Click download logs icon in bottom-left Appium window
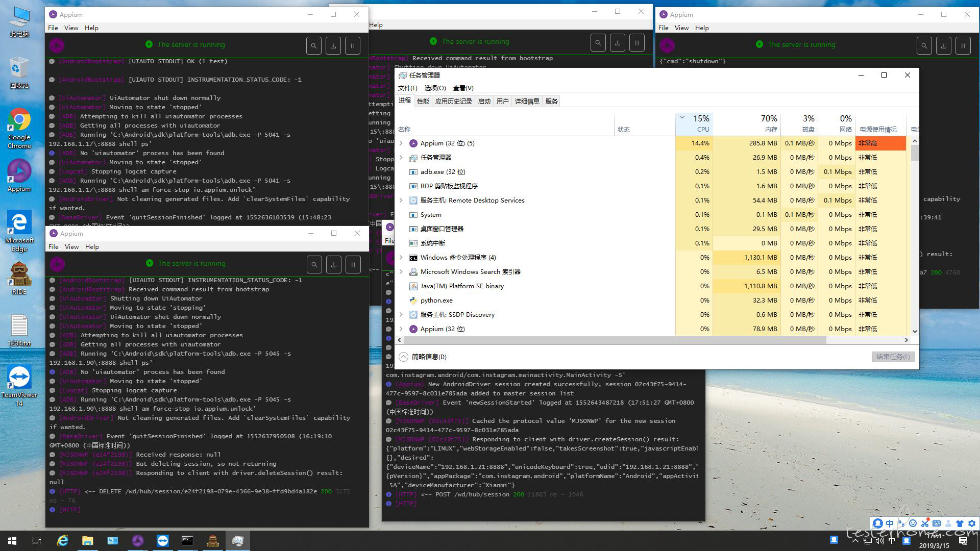 334,264
